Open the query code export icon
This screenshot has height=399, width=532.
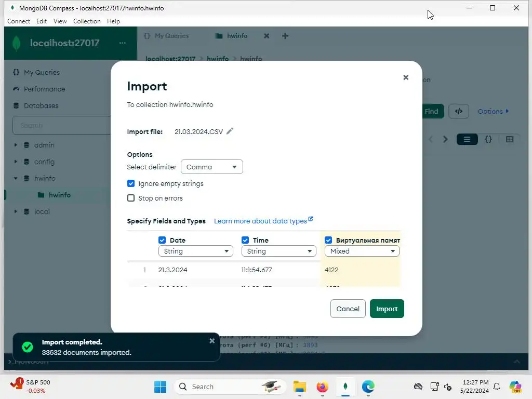click(x=459, y=111)
